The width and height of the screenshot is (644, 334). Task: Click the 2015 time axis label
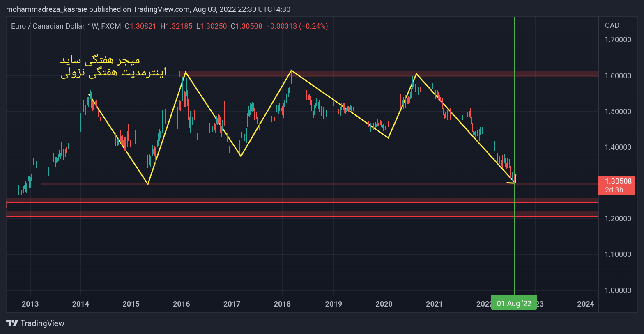point(131,304)
